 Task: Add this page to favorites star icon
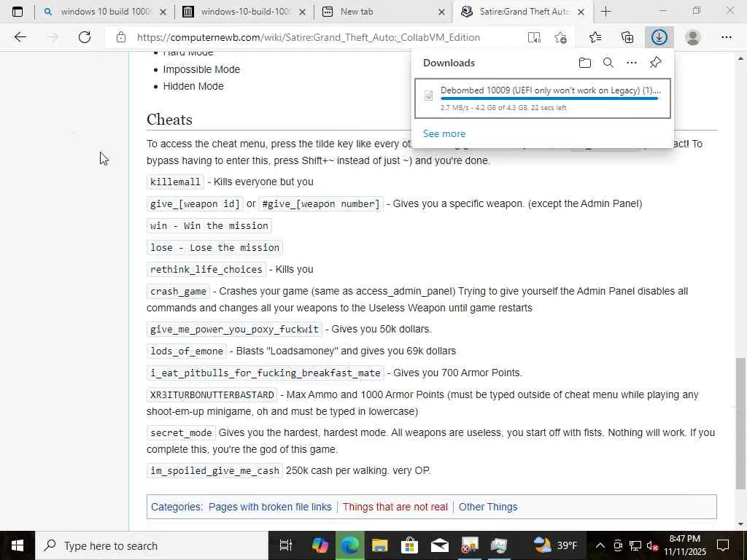tap(561, 37)
